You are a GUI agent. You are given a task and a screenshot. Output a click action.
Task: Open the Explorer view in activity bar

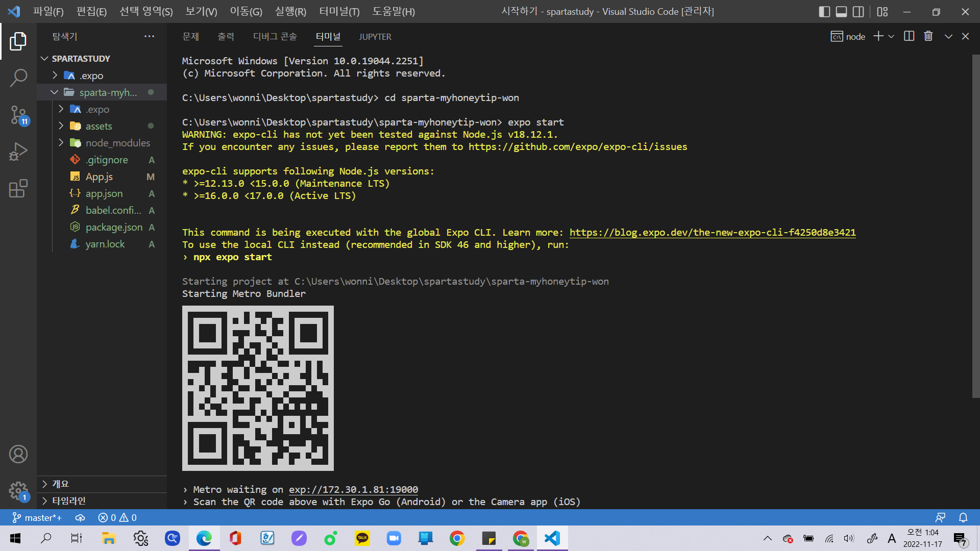(18, 41)
